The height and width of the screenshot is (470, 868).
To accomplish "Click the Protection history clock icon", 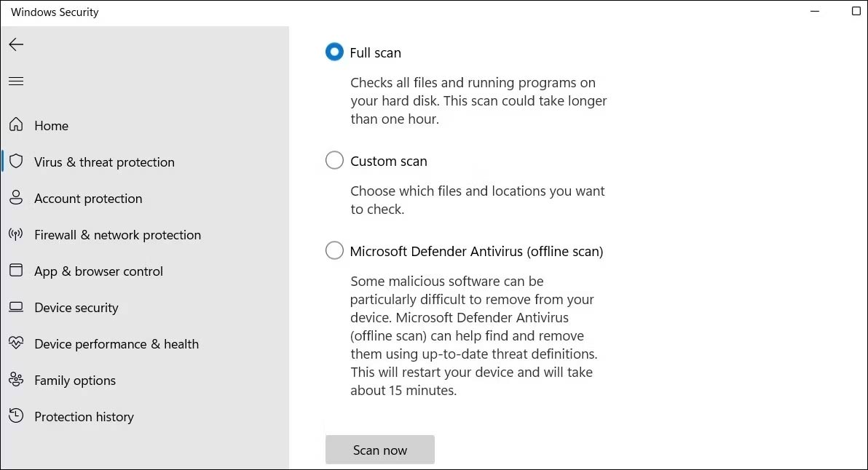I will (16, 416).
